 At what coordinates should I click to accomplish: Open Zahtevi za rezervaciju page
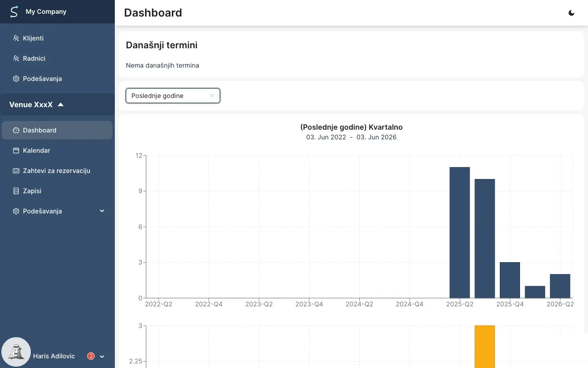pos(57,171)
